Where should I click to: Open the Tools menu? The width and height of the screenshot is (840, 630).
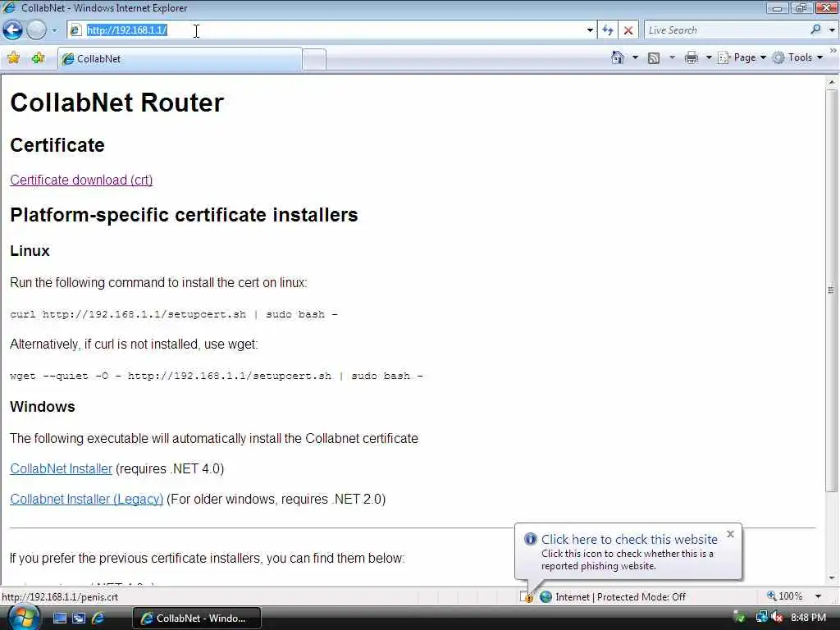797,57
